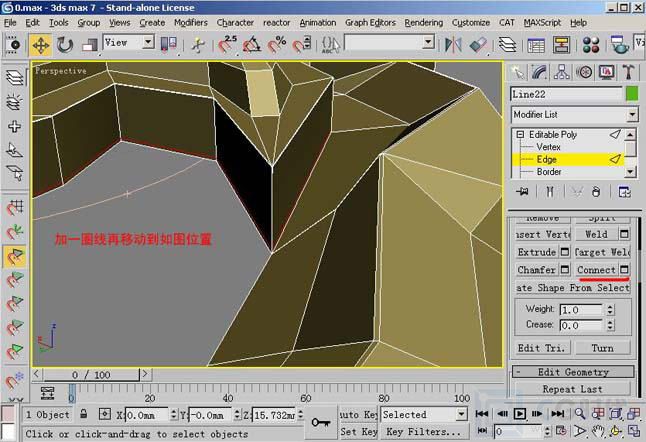The width and height of the screenshot is (646, 442).
Task: Open the Hierarchy panel tab
Action: click(562, 72)
